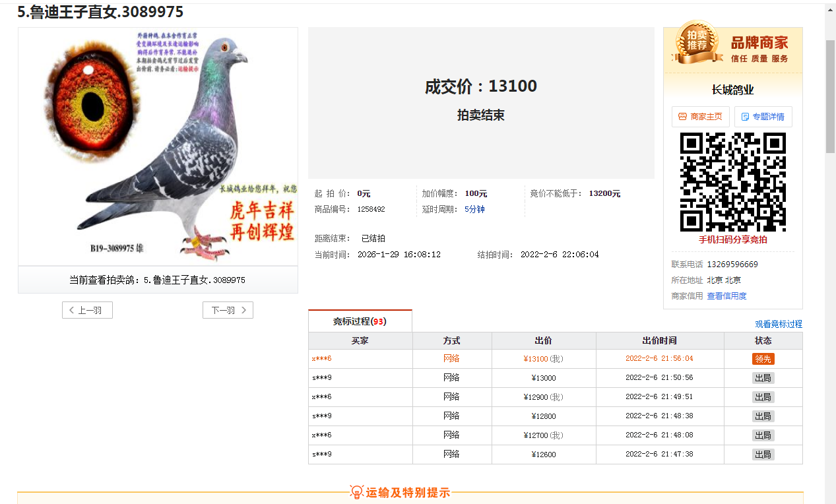Click the 商家主页 shop icon
The height and width of the screenshot is (504, 836).
point(682,117)
